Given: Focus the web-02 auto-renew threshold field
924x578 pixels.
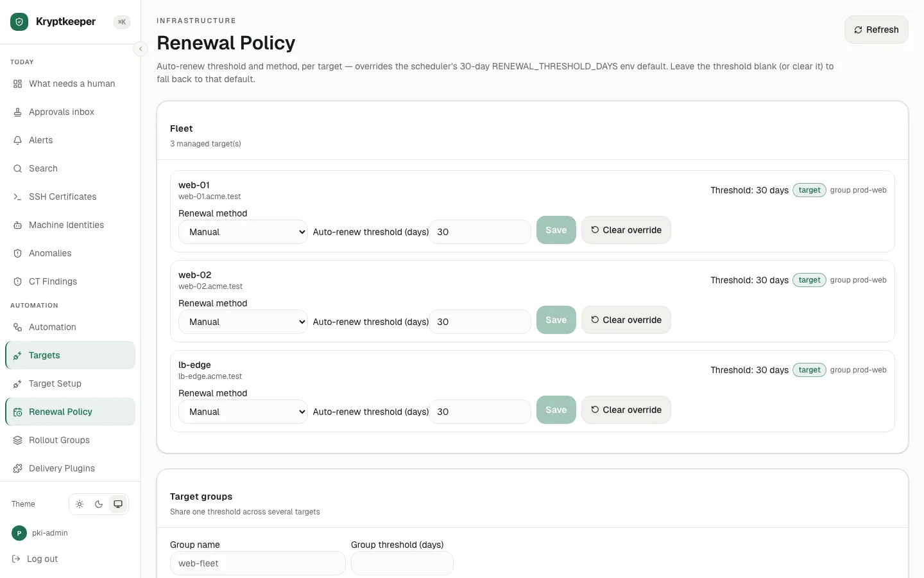Looking at the screenshot, I should (480, 322).
